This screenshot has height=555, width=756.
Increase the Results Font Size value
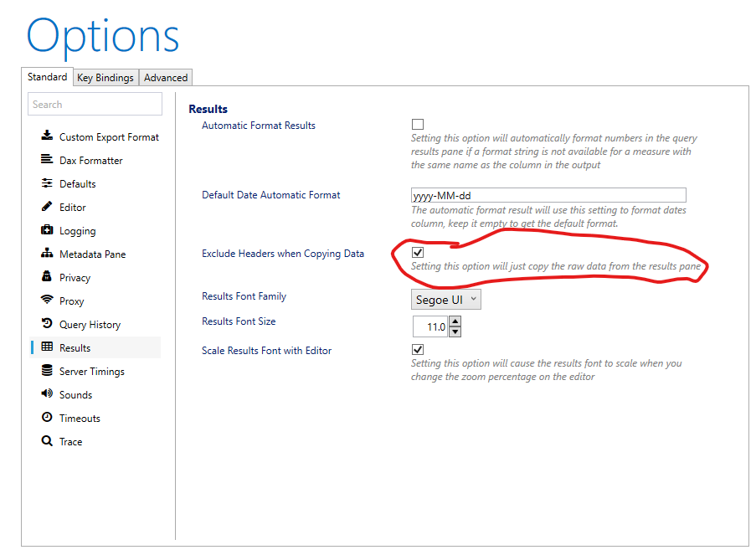click(454, 322)
